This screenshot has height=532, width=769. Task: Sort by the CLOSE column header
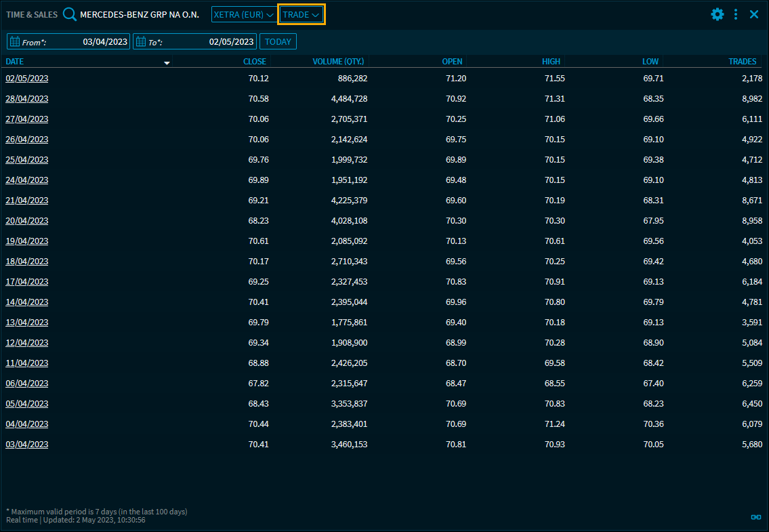[x=255, y=62]
